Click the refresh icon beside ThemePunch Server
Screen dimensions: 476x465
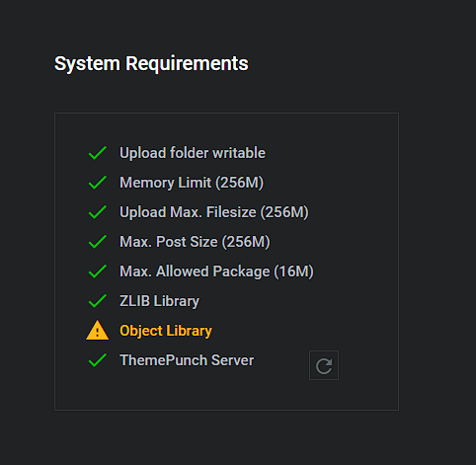tap(324, 365)
